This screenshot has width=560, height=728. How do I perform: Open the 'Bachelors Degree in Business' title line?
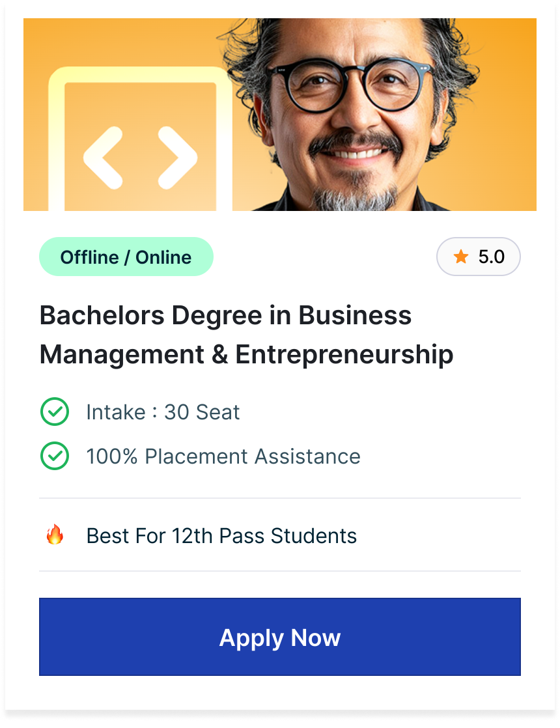[225, 316]
